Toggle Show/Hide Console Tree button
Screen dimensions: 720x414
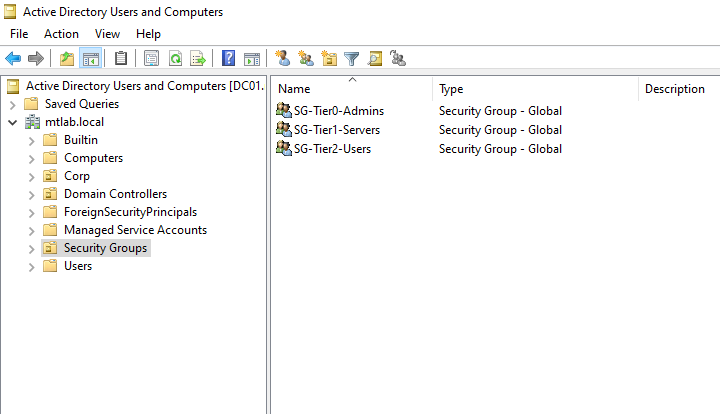point(90,59)
